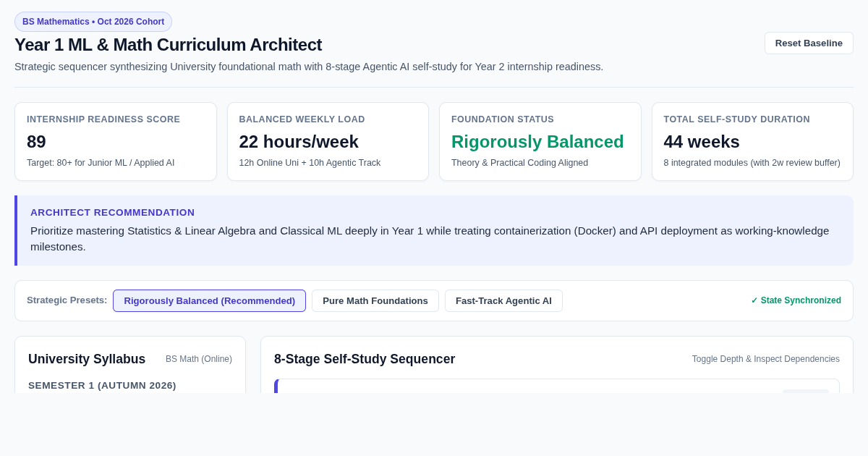Select Rigorously Balanced (Recommended) preset
The image size is (868, 456).
pyautogui.click(x=209, y=300)
